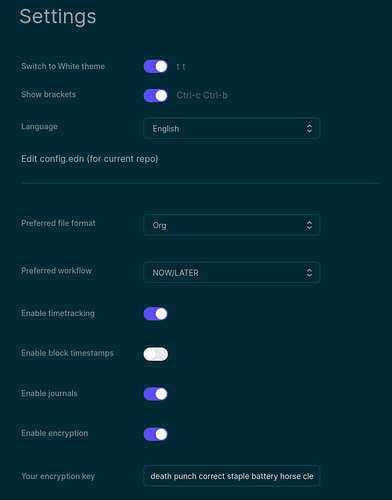Disable the Enable encryption switch
This screenshot has width=392, height=500.
coord(156,434)
